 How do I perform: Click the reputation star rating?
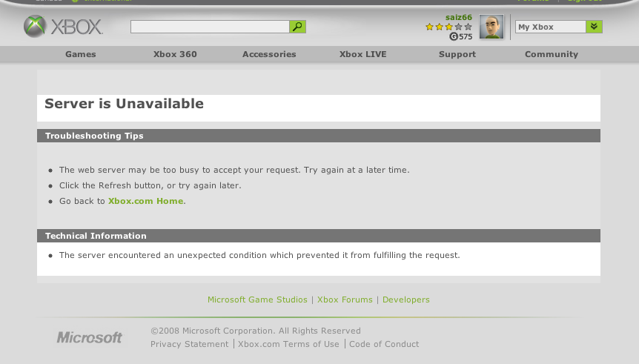(448, 27)
